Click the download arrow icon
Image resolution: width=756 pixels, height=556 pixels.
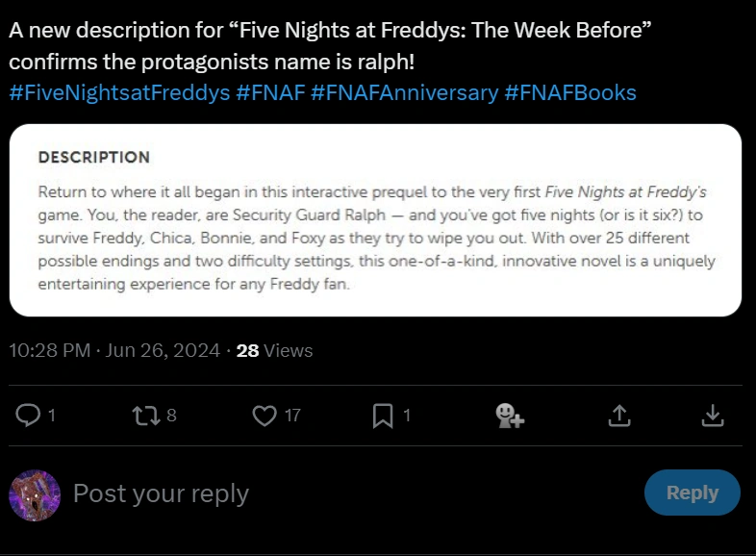[712, 415]
